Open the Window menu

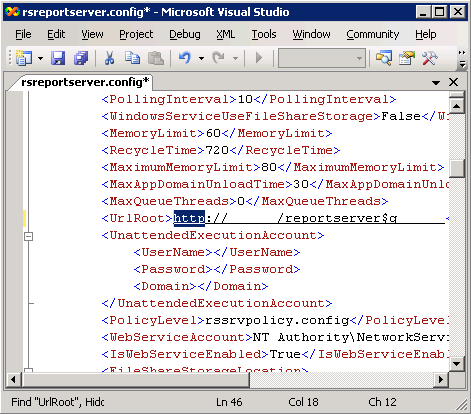point(311,34)
